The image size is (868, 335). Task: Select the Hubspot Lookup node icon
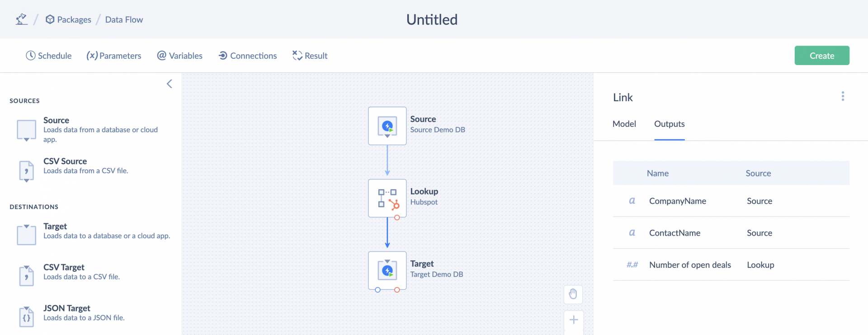coord(387,198)
